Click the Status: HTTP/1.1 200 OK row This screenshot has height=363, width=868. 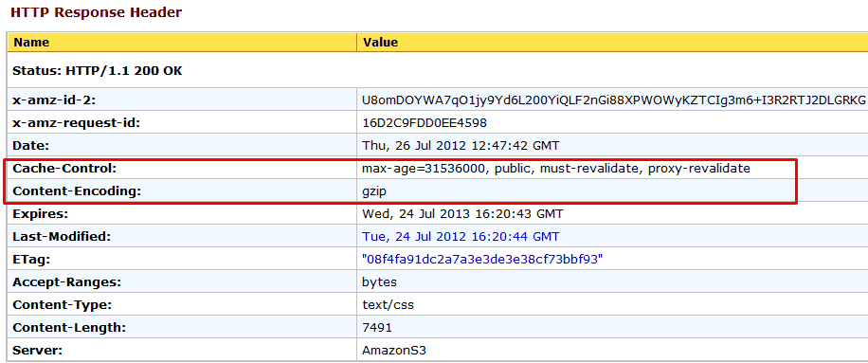point(438,70)
